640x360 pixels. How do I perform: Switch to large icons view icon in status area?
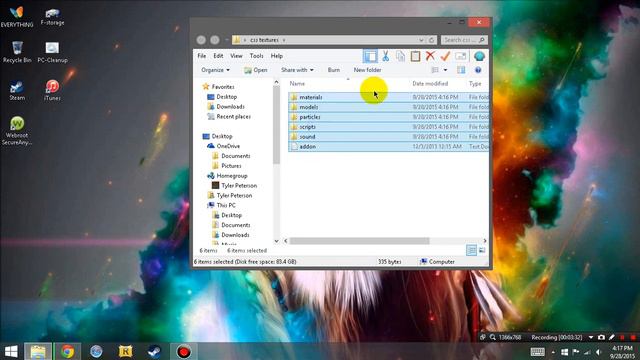[482, 250]
